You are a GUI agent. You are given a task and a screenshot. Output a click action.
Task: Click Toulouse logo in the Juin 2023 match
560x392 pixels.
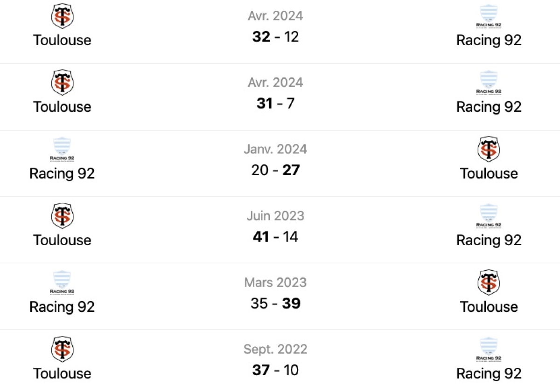[62, 216]
